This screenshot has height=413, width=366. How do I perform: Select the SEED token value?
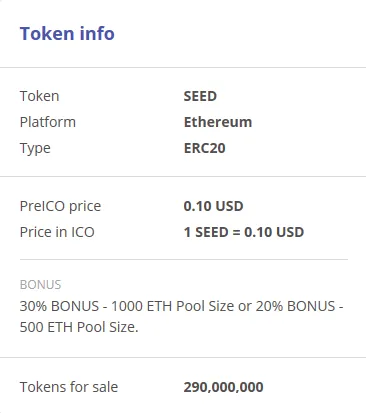[x=200, y=96]
